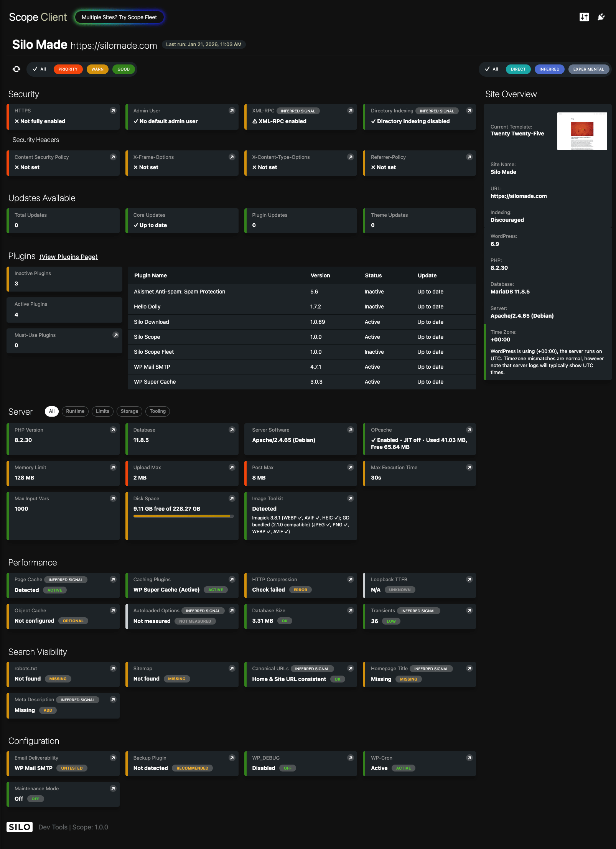Toggle the WARN filter pill
Image resolution: width=616 pixels, height=849 pixels.
tap(97, 69)
